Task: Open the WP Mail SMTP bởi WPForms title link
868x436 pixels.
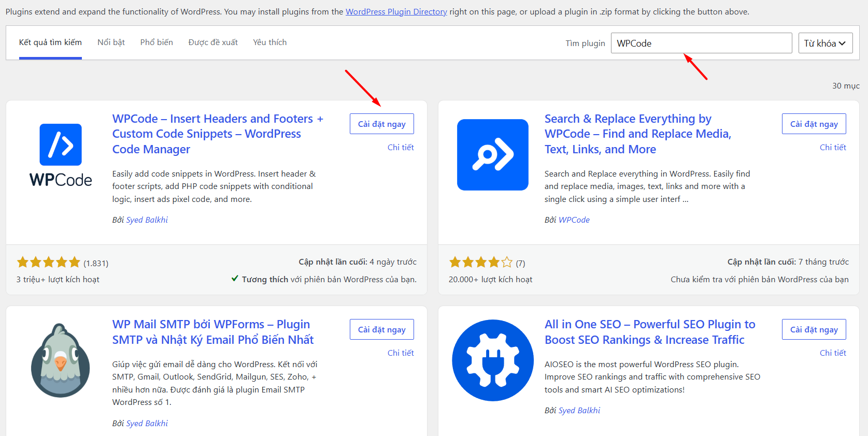Action: (x=213, y=332)
